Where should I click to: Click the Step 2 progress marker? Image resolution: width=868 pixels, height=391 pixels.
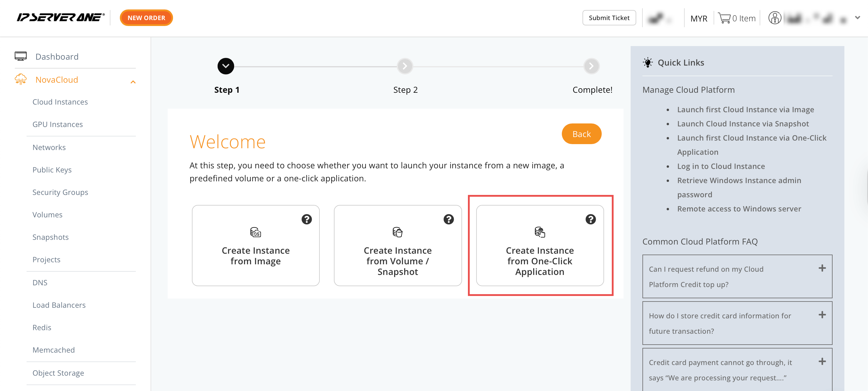click(405, 66)
